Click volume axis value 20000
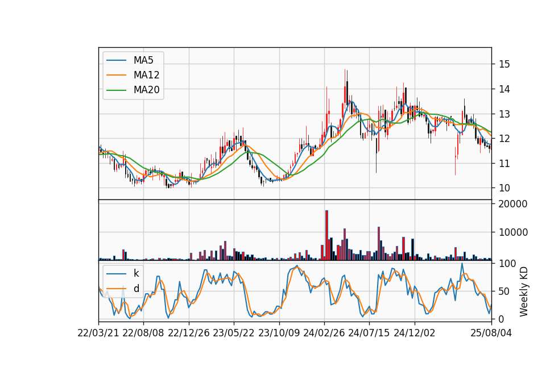This screenshot has height=392, width=546. click(513, 204)
